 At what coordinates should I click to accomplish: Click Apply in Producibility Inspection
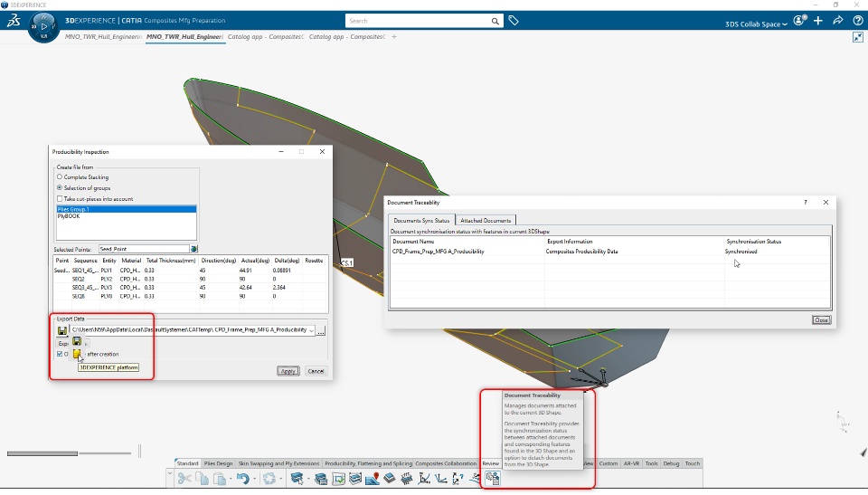click(288, 371)
